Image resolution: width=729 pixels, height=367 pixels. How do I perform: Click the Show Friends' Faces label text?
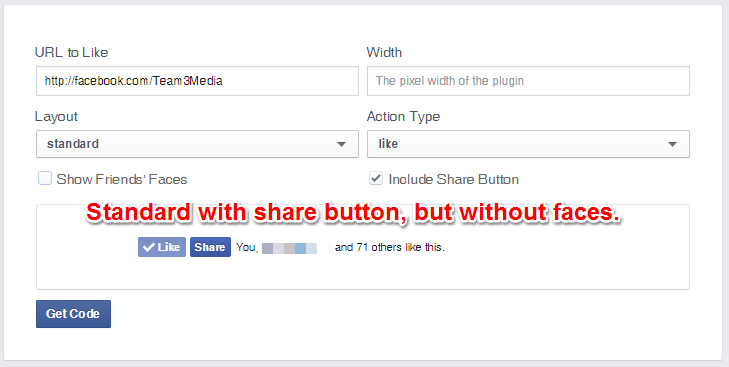[x=122, y=180]
